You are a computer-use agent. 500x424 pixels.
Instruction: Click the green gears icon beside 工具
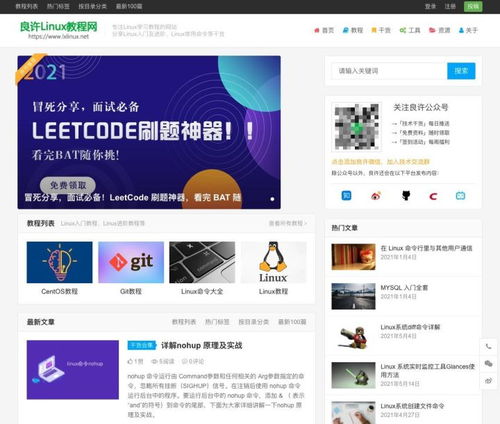coord(403,30)
